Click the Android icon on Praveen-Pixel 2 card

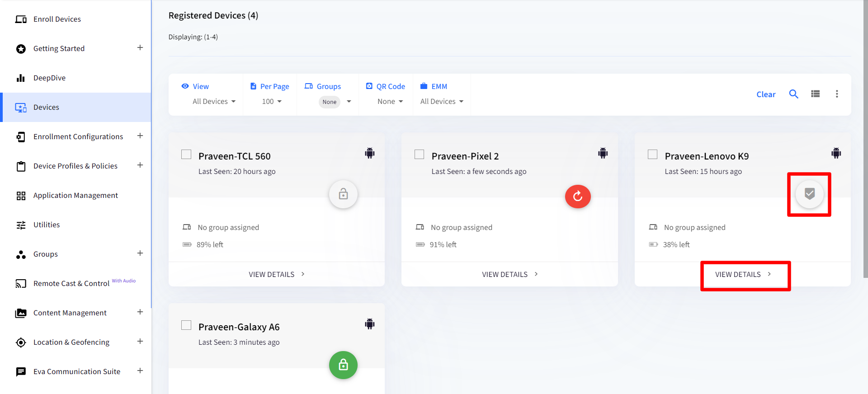[603, 153]
